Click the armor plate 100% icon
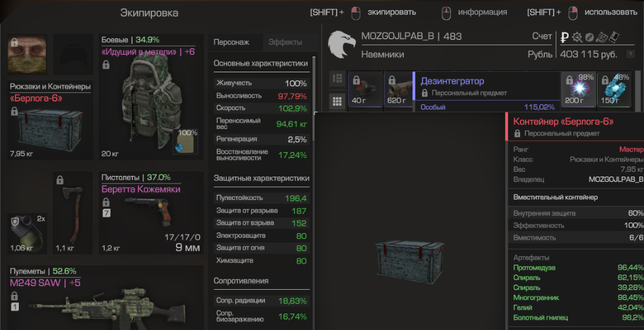This screenshot has width=644, height=330. tap(186, 141)
